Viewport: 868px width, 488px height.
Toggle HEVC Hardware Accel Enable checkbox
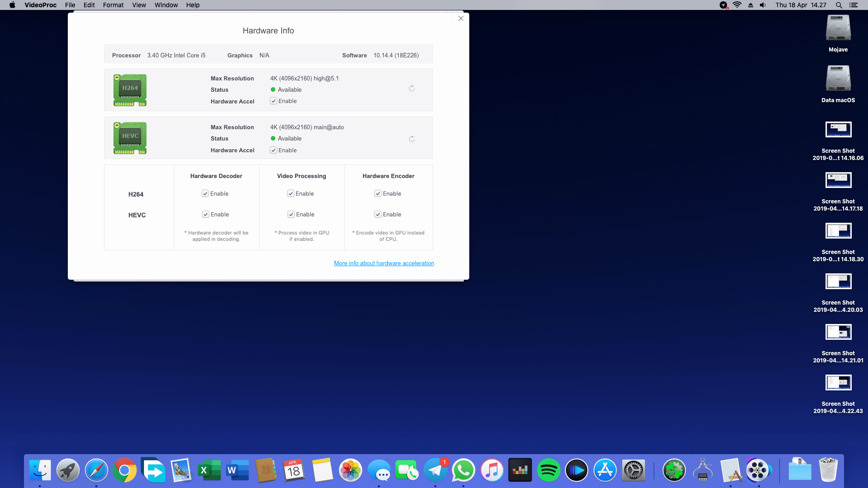click(274, 150)
